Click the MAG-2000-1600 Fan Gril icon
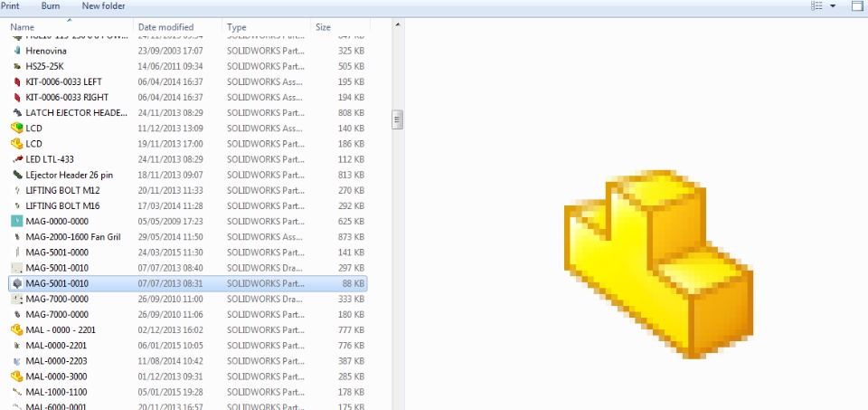868x410 pixels. tap(16, 236)
